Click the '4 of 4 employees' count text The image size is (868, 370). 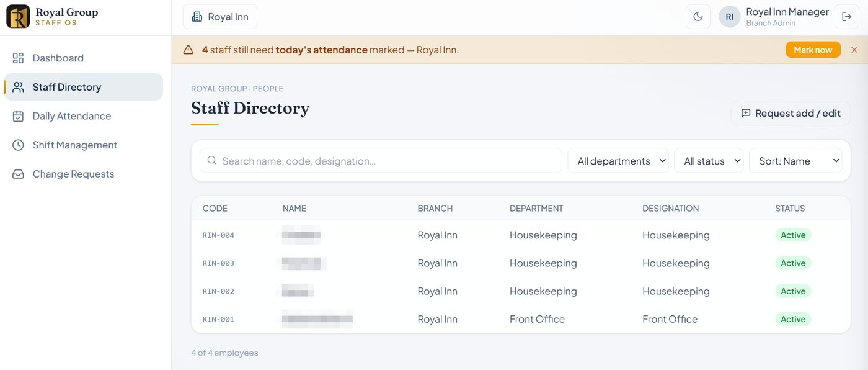tap(224, 353)
